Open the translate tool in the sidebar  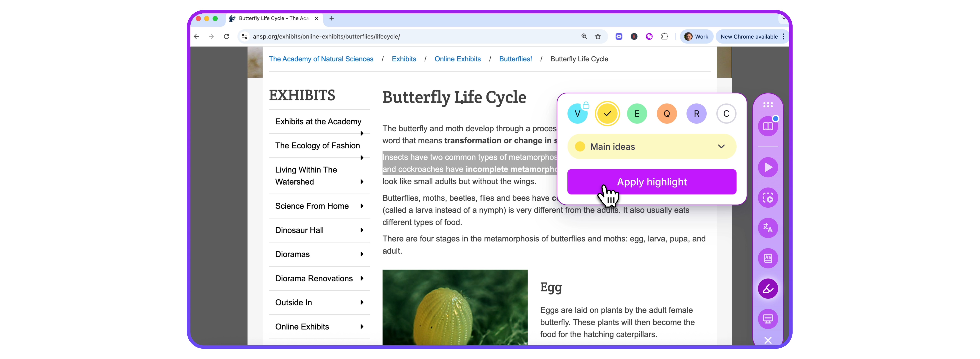pyautogui.click(x=768, y=228)
